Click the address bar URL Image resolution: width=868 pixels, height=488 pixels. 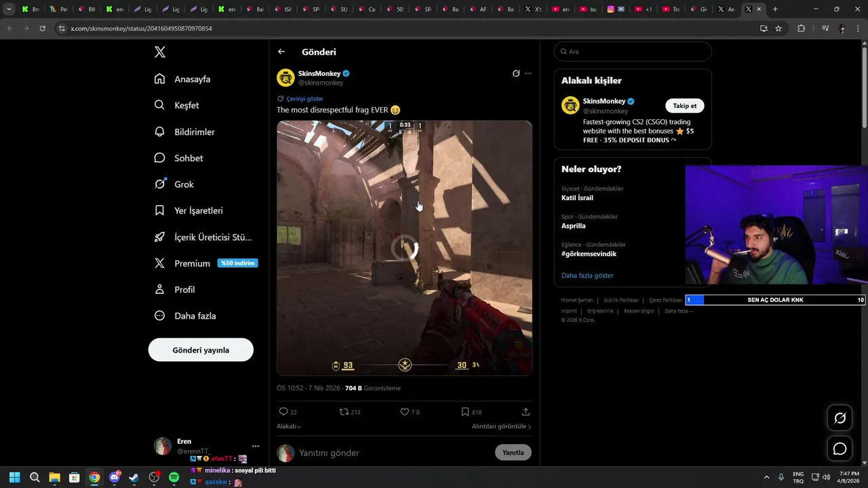(141, 28)
